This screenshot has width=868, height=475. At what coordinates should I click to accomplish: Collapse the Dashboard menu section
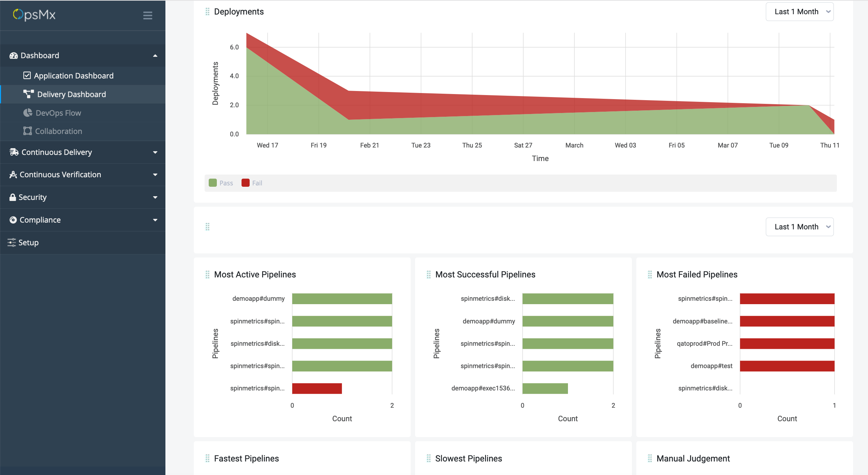pos(155,55)
